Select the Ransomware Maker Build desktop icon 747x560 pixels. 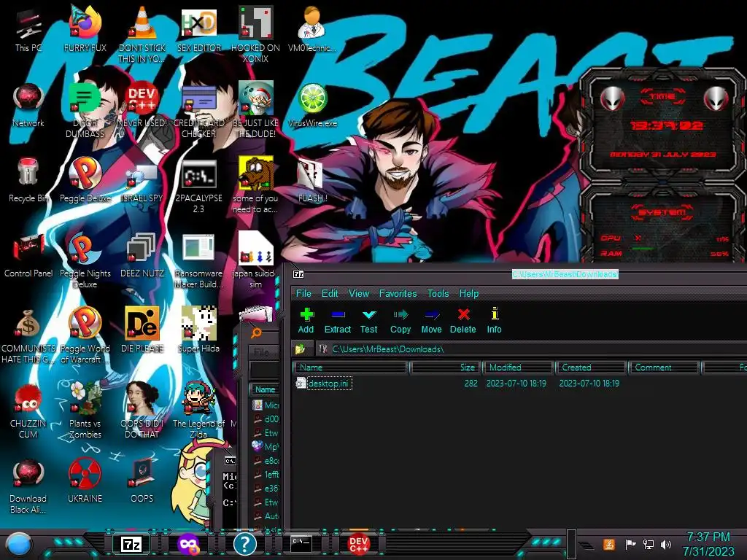point(198,261)
